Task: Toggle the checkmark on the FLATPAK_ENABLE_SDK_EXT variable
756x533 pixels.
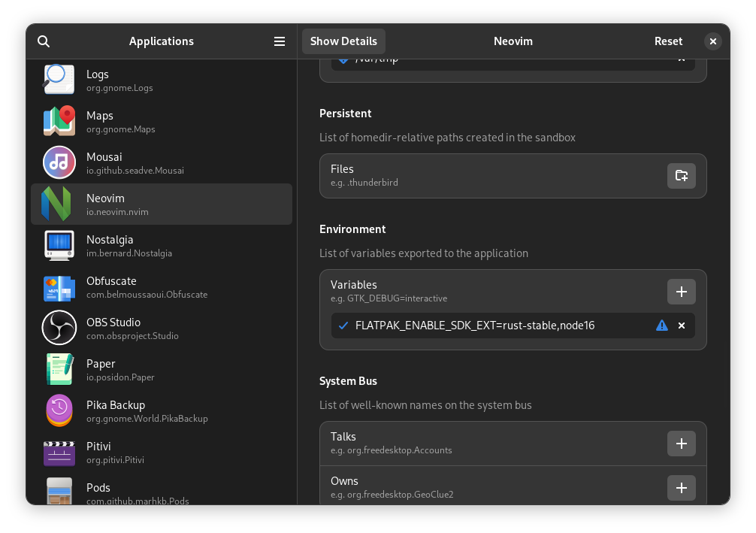Action: pyautogui.click(x=343, y=326)
